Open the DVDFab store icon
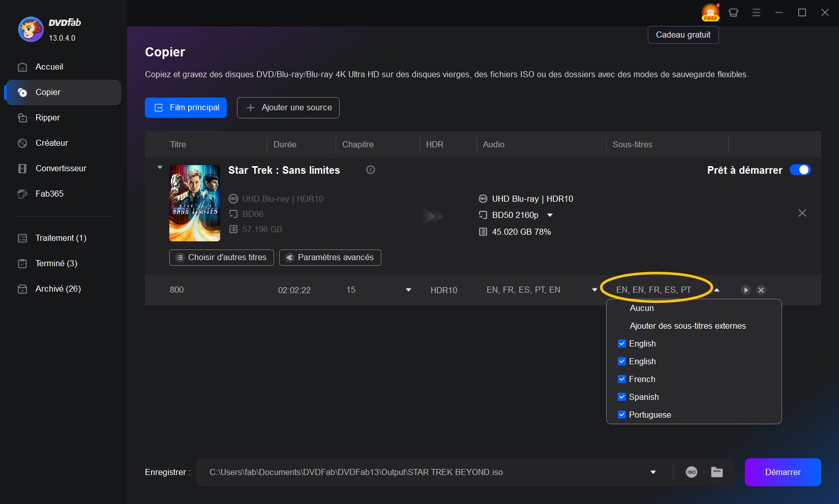This screenshot has height=504, width=839. [x=733, y=12]
